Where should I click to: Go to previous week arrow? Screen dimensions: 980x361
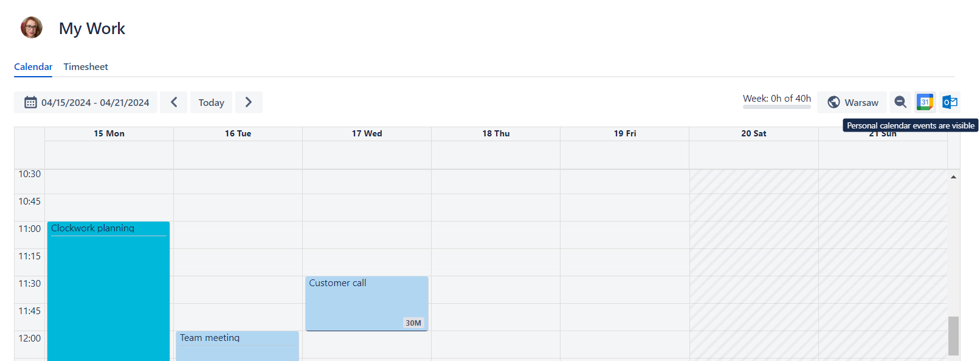click(x=174, y=102)
